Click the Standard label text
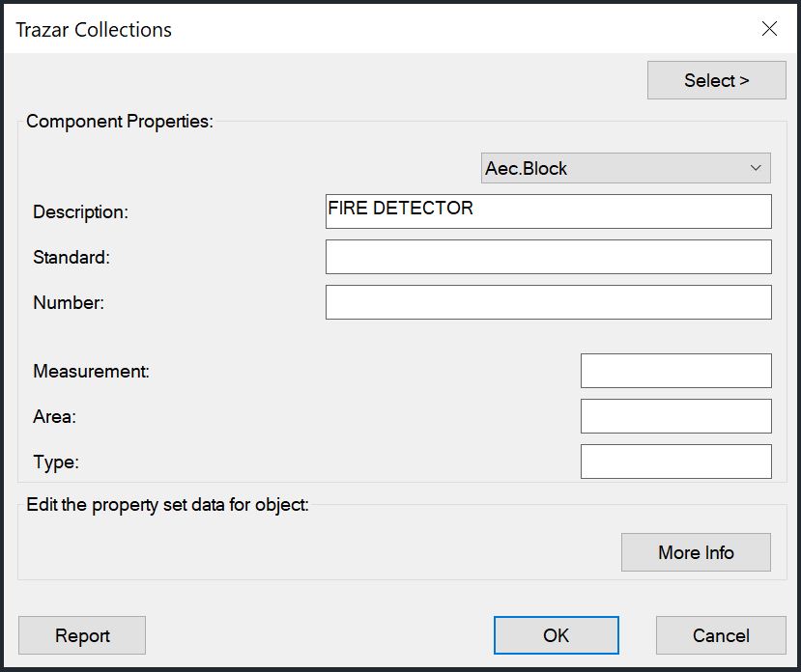The width and height of the screenshot is (801, 672). [x=72, y=258]
